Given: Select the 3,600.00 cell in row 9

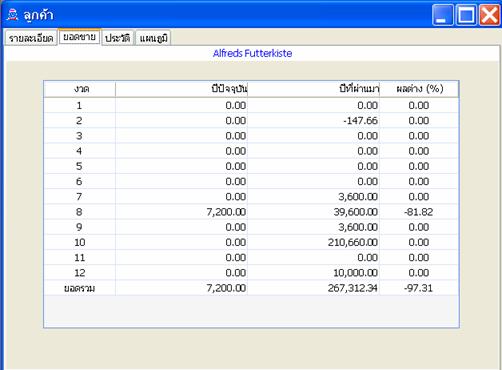Looking at the screenshot, I should pos(313,227).
